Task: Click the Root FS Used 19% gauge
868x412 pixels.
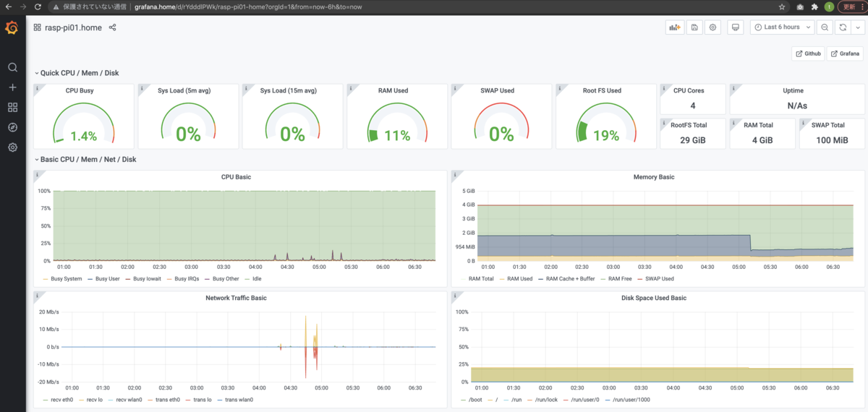Action: pos(606,123)
